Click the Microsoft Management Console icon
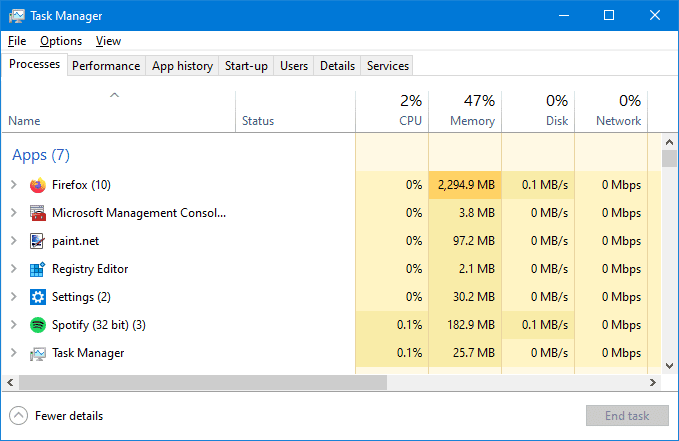The width and height of the screenshot is (679, 441). pyautogui.click(x=38, y=213)
